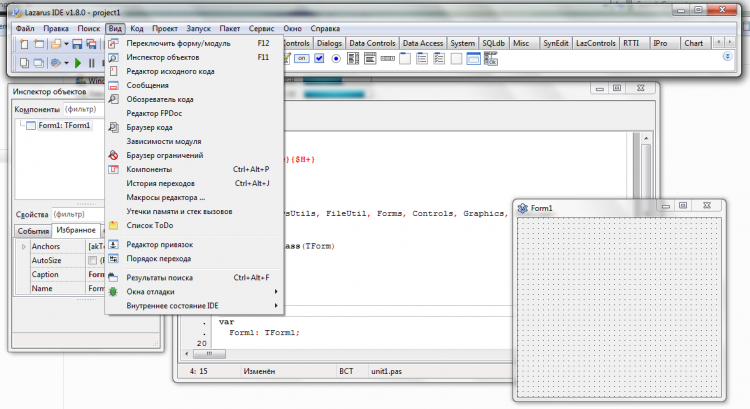The image size is (750, 409).
Task: Click the Save file toolbar icon
Action: pyautogui.click(x=77, y=44)
